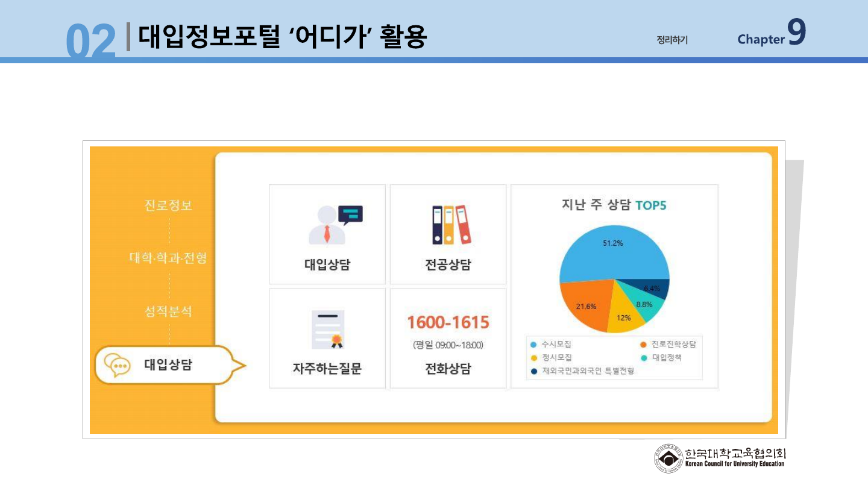
Task: Click the phone number 1600-1615
Action: pos(448,322)
